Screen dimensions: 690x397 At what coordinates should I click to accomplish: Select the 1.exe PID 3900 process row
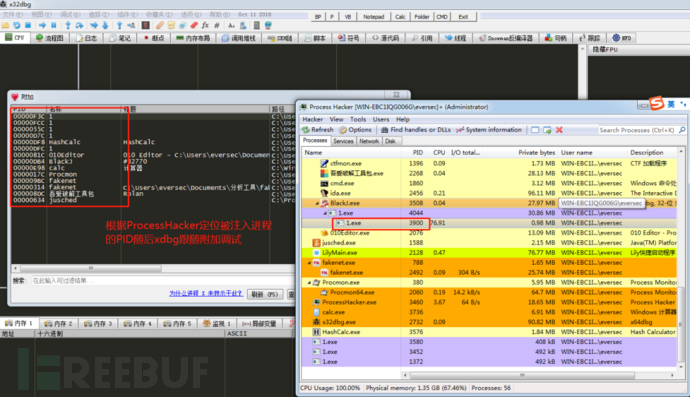pyautogui.click(x=489, y=223)
